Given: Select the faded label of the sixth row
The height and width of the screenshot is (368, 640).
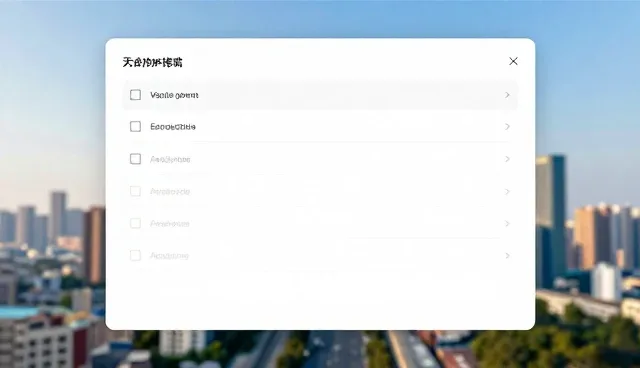Looking at the screenshot, I should pos(169,256).
